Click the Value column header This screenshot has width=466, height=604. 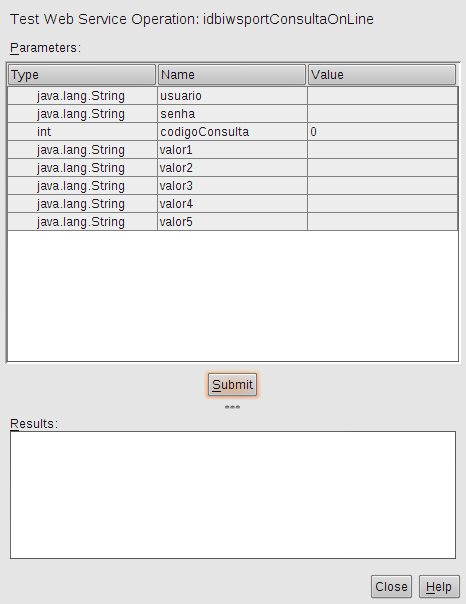click(382, 75)
